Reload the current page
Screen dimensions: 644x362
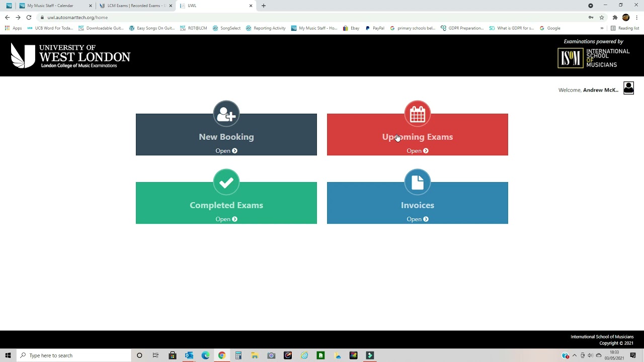tap(29, 17)
